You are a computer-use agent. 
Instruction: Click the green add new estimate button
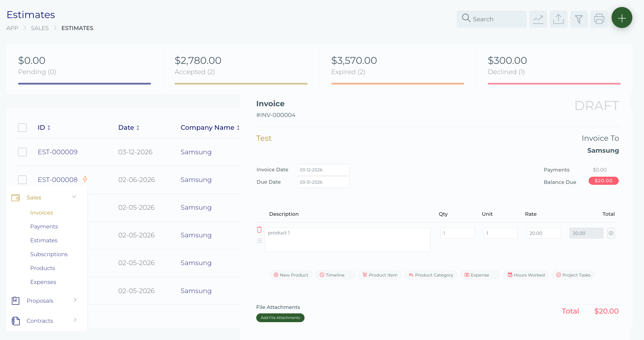pos(622,18)
